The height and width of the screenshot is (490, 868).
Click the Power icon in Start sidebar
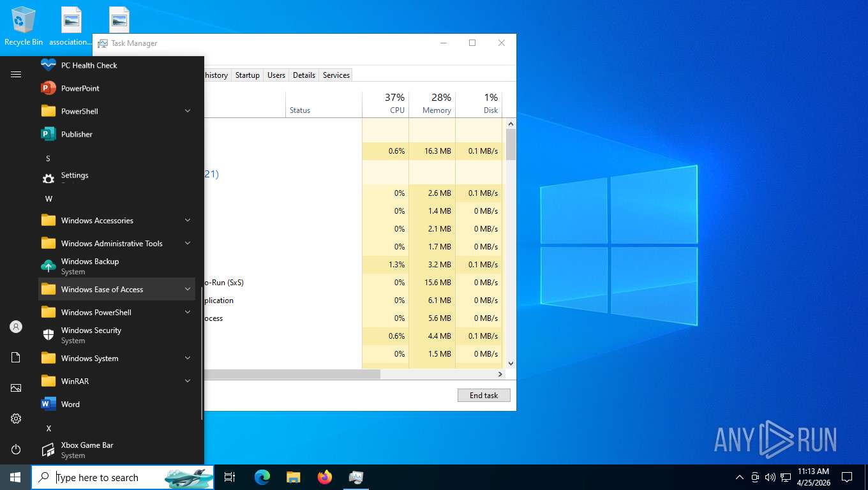pos(16,449)
